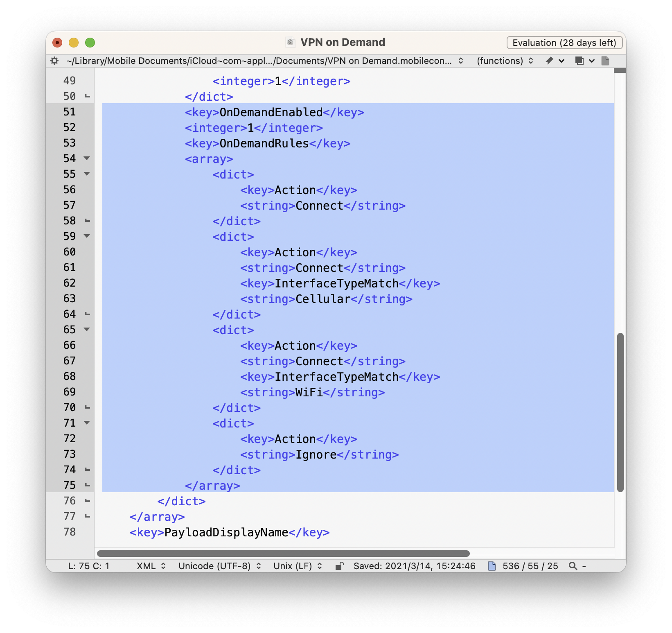Click the document statistics page icon
The image size is (672, 633).
492,566
